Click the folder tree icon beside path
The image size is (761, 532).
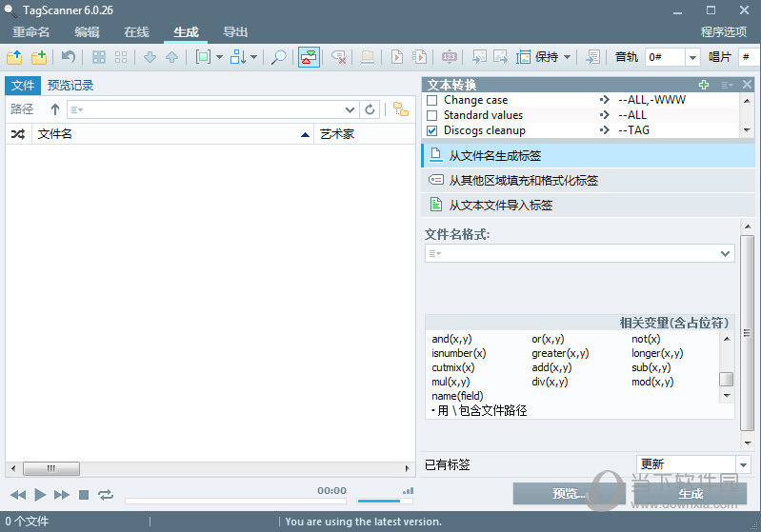click(x=401, y=109)
